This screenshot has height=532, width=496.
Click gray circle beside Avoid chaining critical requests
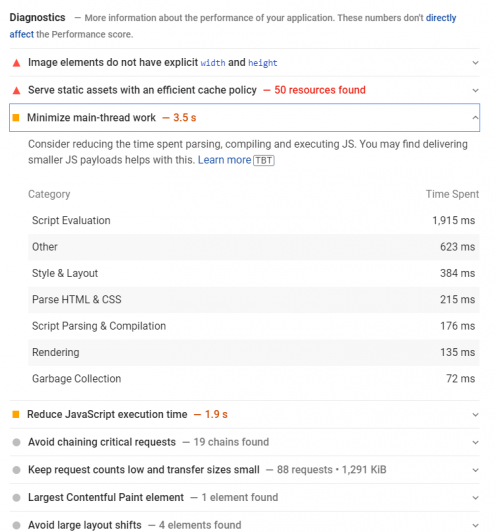16,442
